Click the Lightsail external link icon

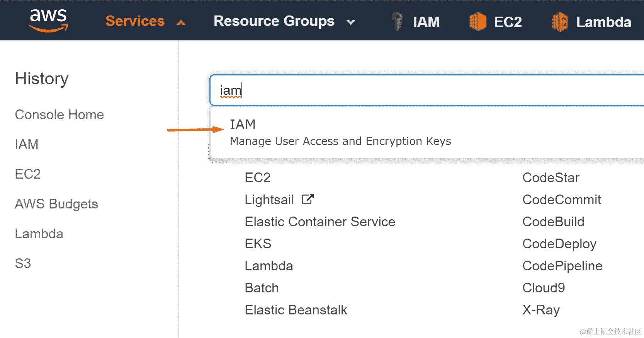[x=308, y=199]
